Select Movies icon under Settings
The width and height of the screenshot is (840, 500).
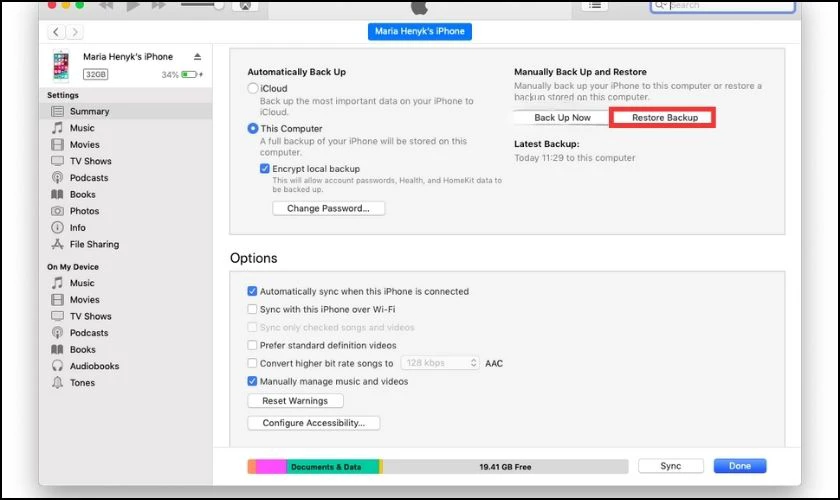click(x=58, y=145)
